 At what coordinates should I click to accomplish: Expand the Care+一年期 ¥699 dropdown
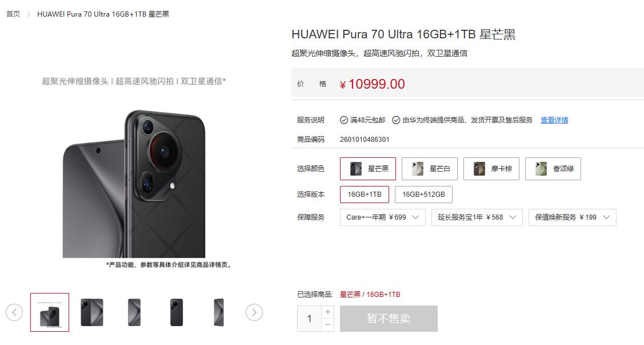click(383, 217)
